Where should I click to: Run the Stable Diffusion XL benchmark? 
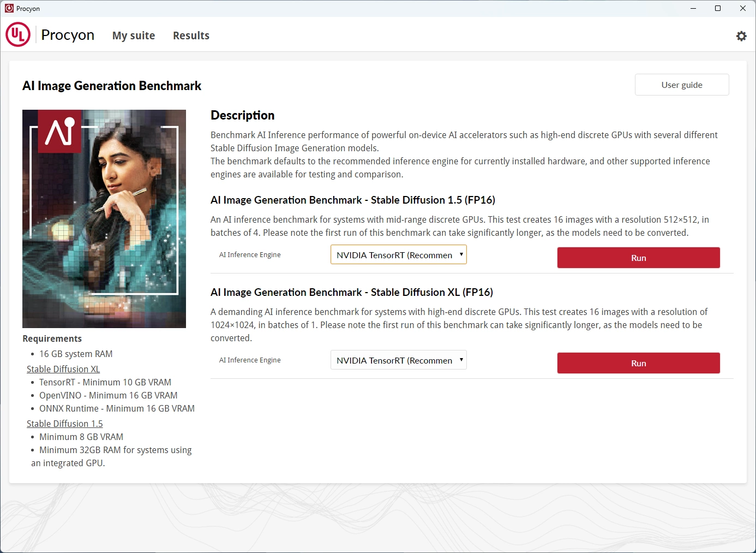pos(638,363)
